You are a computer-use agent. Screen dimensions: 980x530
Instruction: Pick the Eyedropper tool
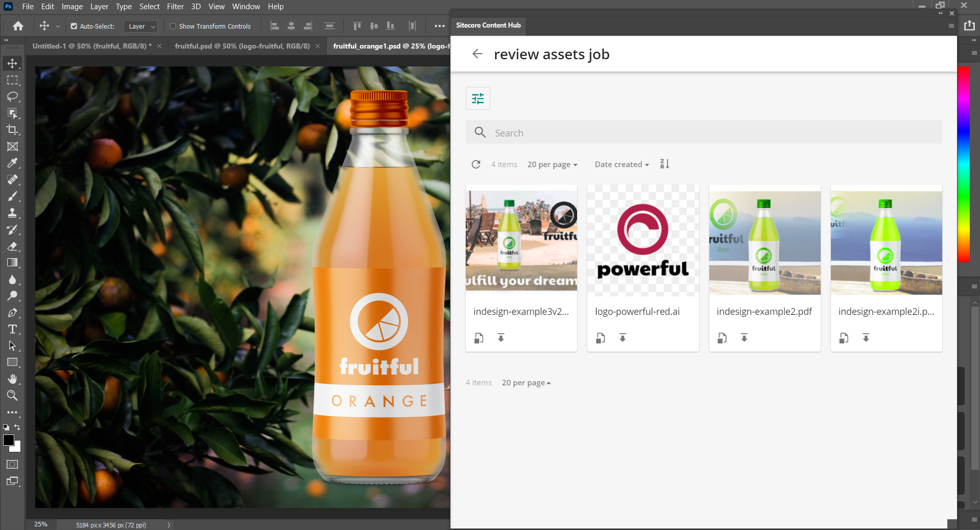[12, 163]
